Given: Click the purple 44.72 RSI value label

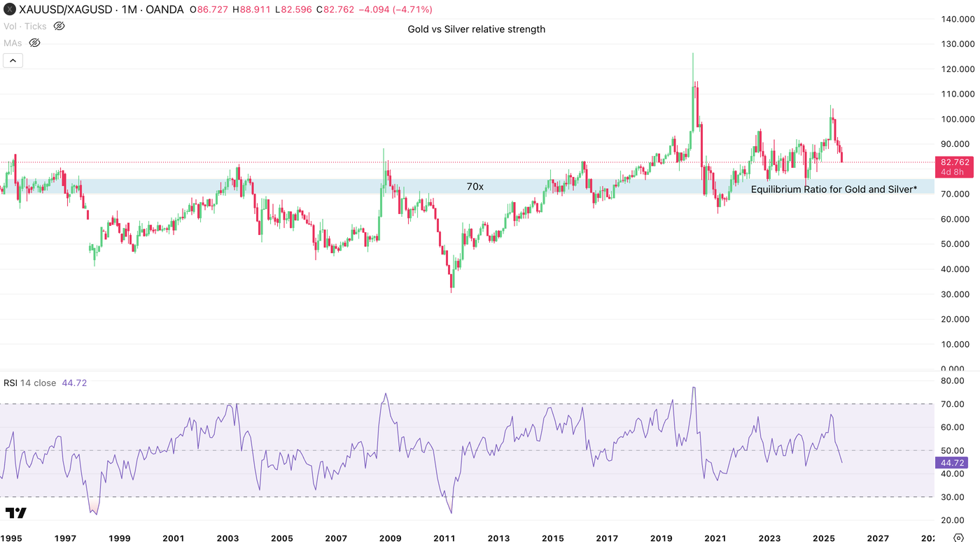Looking at the screenshot, I should (x=952, y=462).
